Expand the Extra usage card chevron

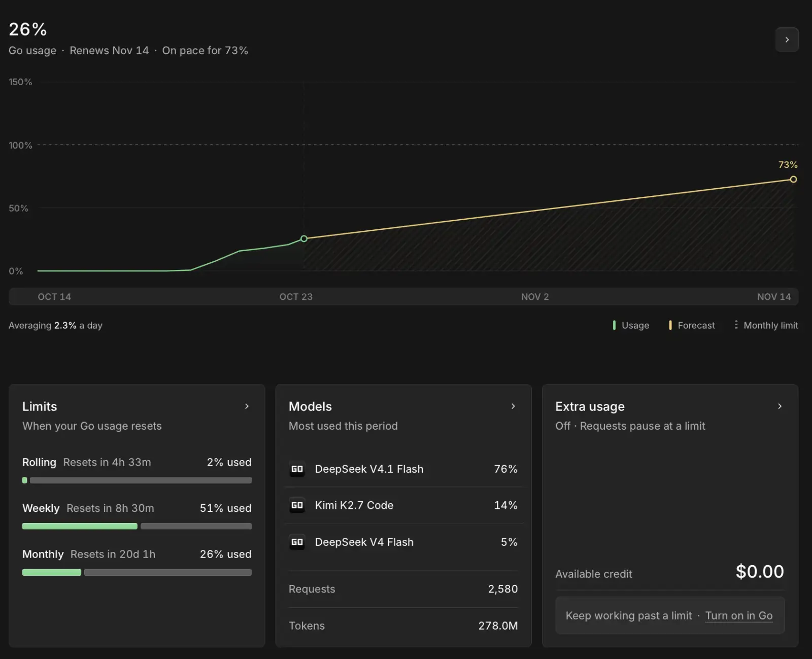[780, 406]
